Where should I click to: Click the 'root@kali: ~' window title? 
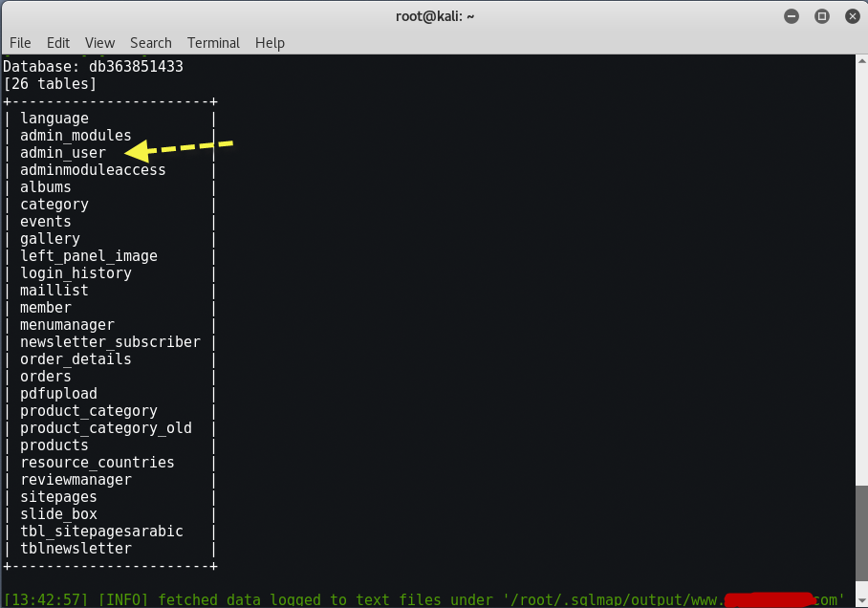(435, 16)
